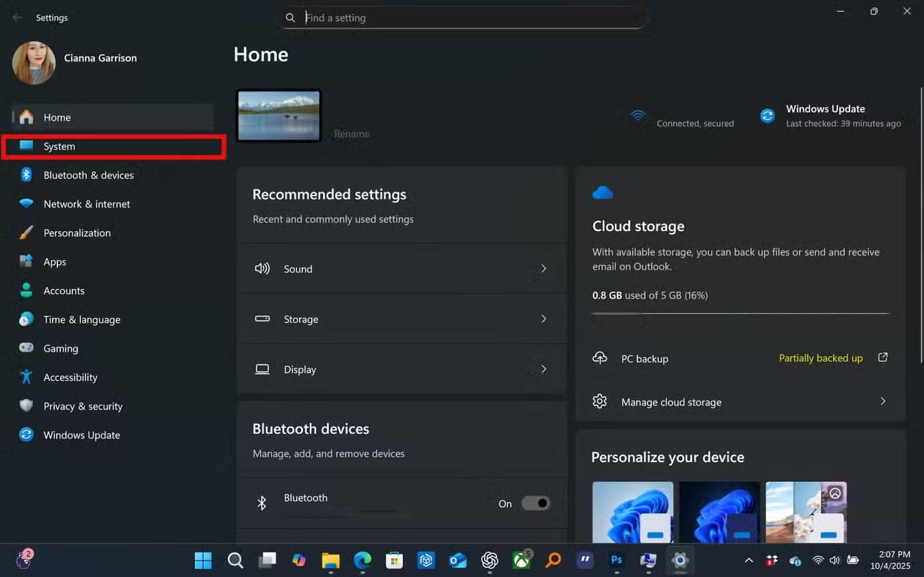Click the cloud storage usage bar
This screenshot has width=924, height=577.
740,313
